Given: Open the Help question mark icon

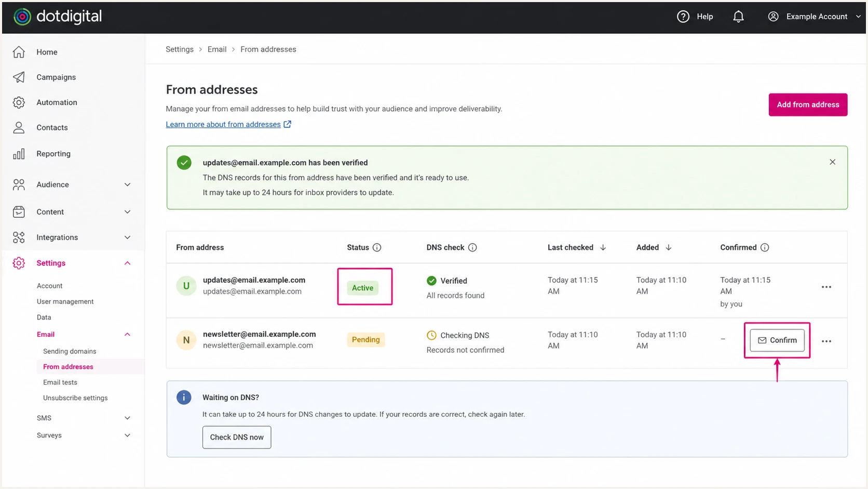Looking at the screenshot, I should click(683, 17).
